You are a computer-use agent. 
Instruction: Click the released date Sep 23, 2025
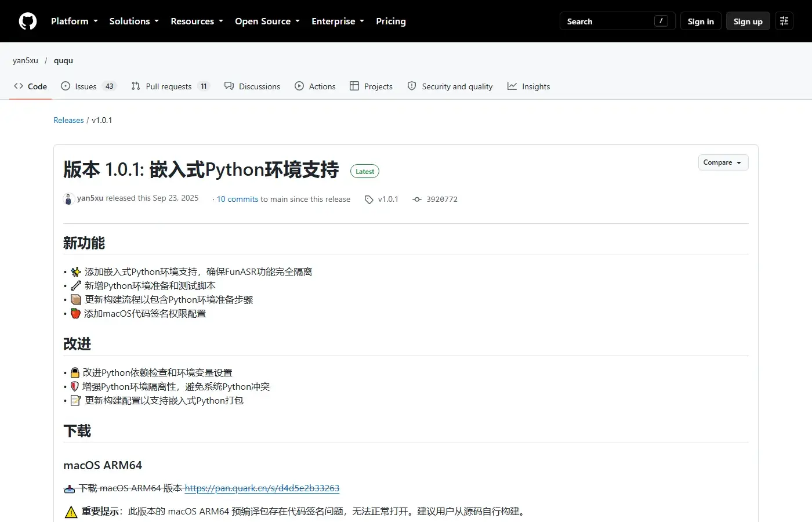[176, 198]
